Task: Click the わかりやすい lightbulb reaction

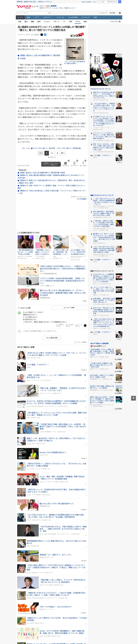Action: [x=74, y=163]
